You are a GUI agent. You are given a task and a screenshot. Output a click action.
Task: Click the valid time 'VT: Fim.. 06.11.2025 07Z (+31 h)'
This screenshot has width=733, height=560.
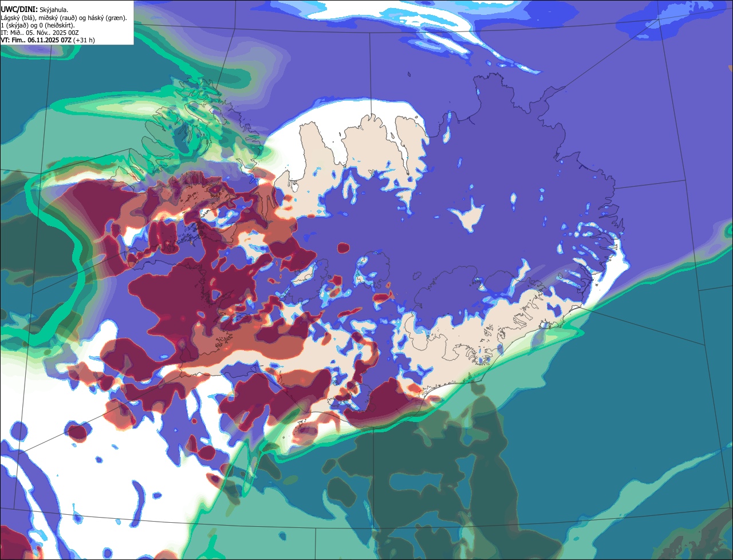pyautogui.click(x=48, y=40)
